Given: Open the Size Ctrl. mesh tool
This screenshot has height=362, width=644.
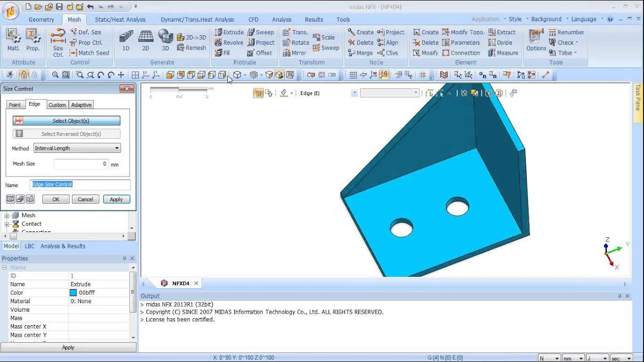Looking at the screenshot, I should [x=58, y=43].
